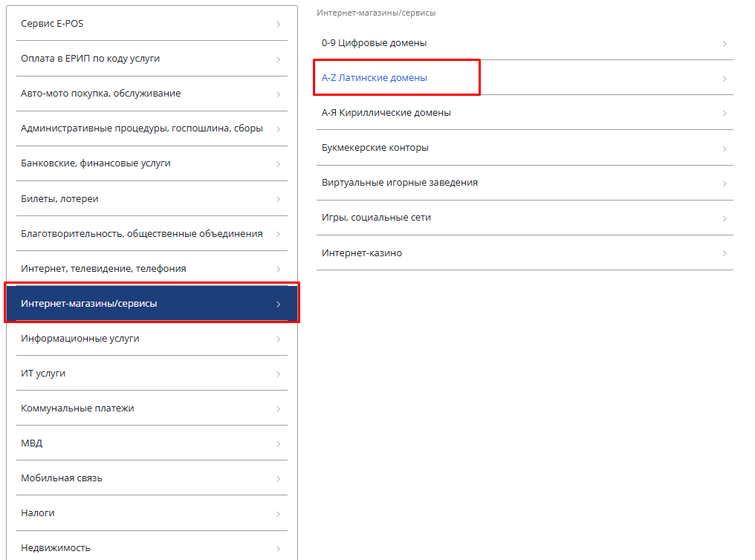Open Букмекерские конторы subcategory
This screenshot has height=560, width=755.
[x=525, y=148]
